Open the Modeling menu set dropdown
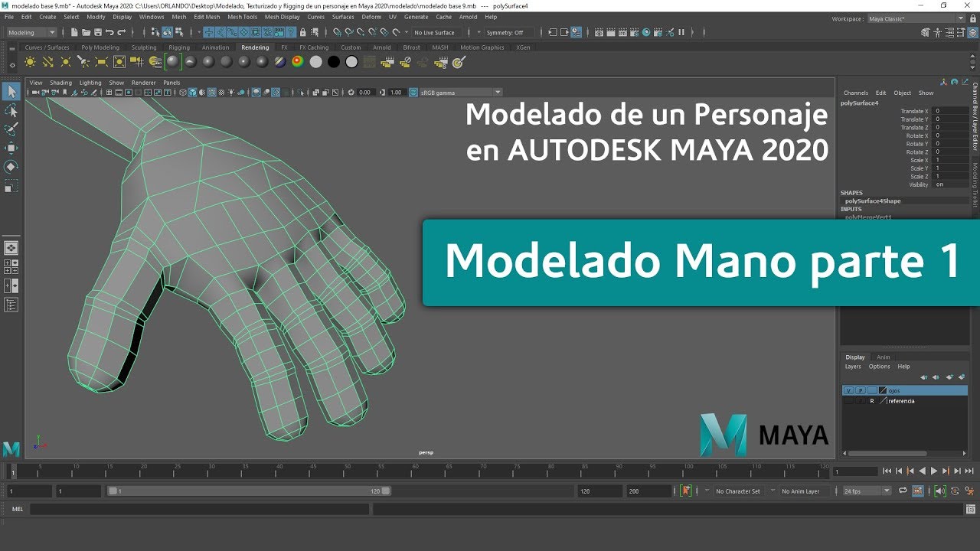The image size is (980, 551). tap(31, 32)
